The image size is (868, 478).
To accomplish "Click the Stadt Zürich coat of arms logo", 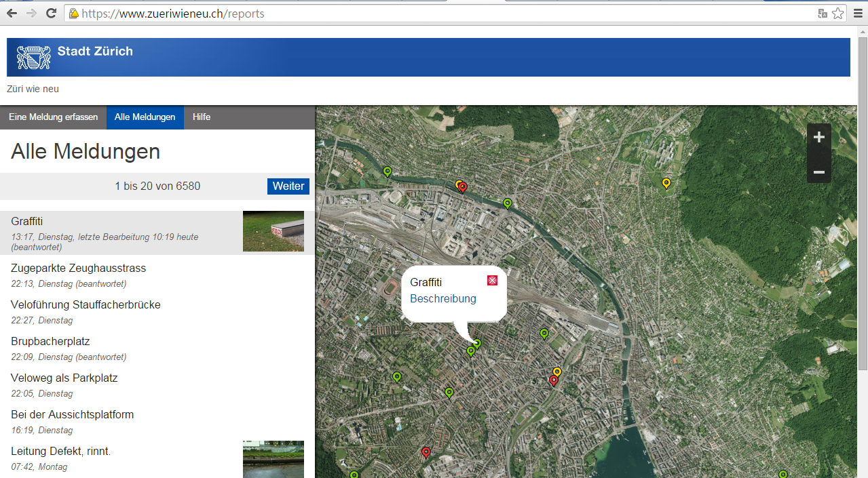I will [34, 57].
